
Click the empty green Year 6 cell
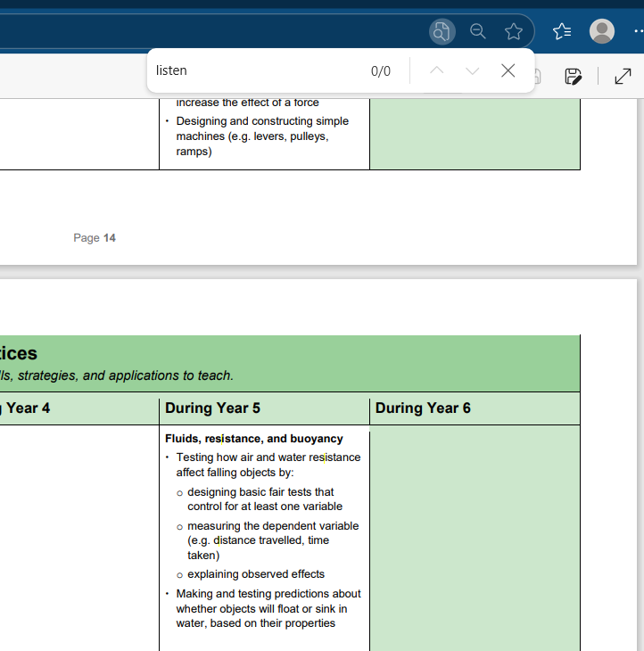(x=475, y=535)
